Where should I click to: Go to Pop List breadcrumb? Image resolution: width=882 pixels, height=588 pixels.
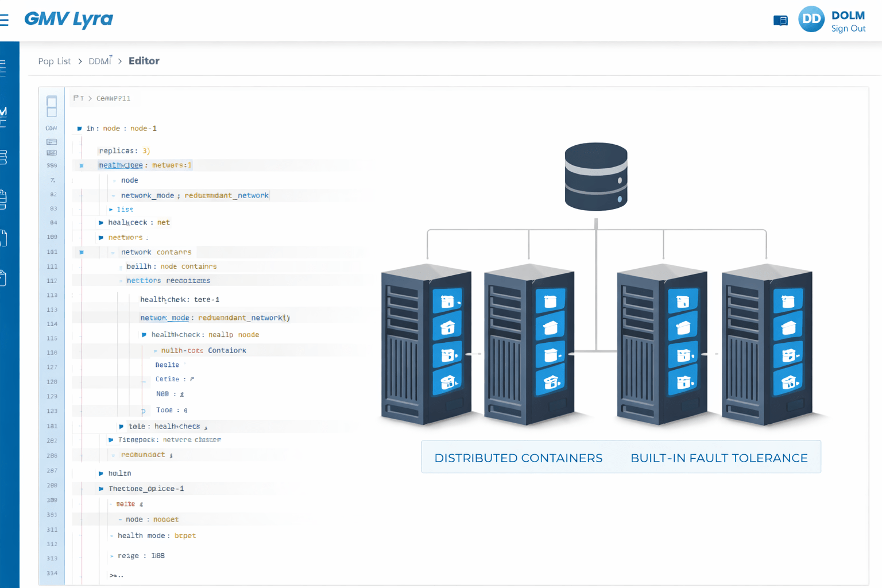[54, 61]
